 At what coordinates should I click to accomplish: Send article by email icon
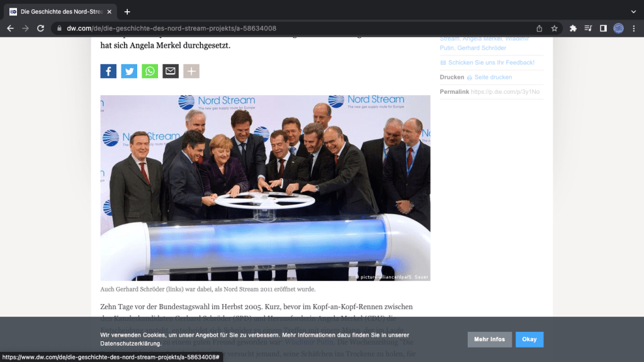[171, 71]
